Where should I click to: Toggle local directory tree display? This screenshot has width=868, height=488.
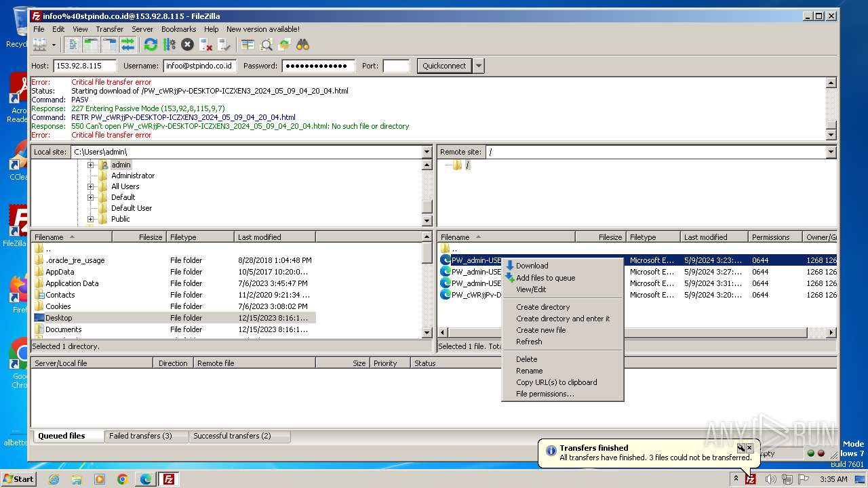coord(91,45)
